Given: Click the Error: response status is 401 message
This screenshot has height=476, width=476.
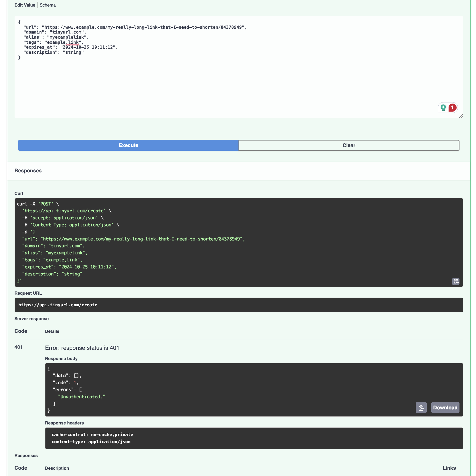Looking at the screenshot, I should [x=82, y=348].
